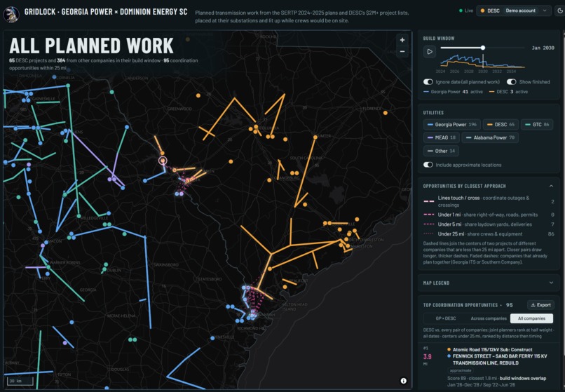Collapse Opportunities by Closest Approach section
The width and height of the screenshot is (565, 392).
click(x=551, y=186)
